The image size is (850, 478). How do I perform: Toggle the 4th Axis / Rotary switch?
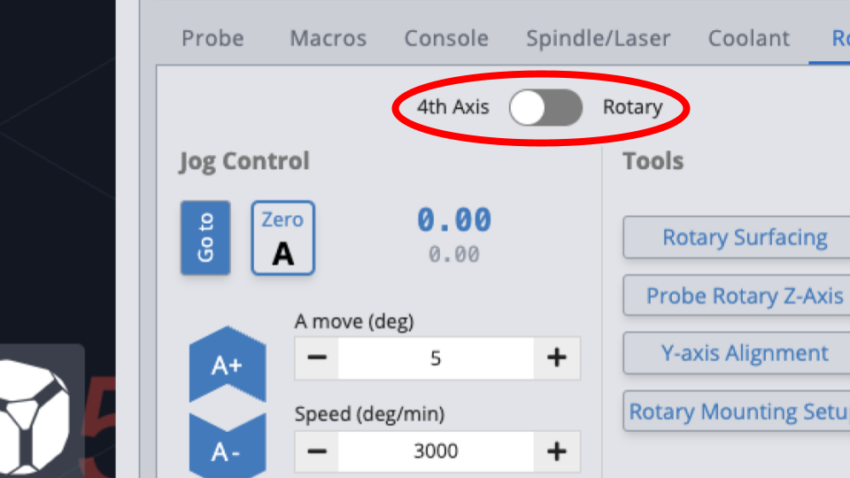546,107
